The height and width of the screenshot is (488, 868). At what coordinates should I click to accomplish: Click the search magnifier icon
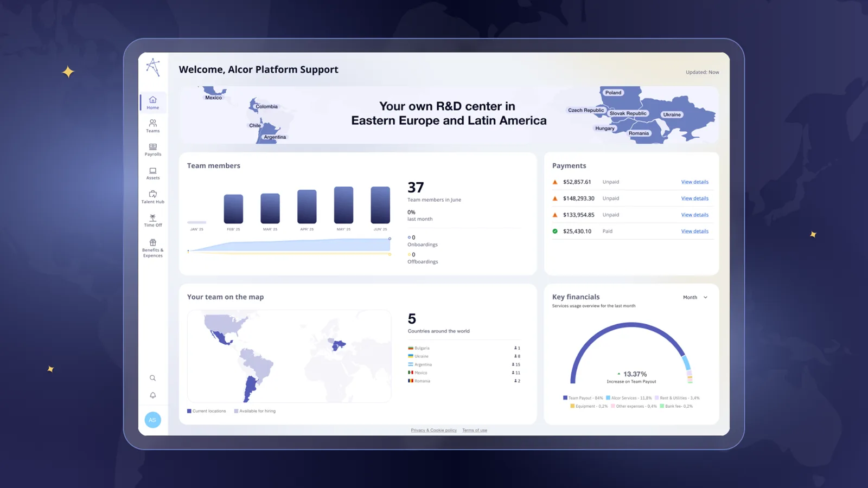pos(153,378)
